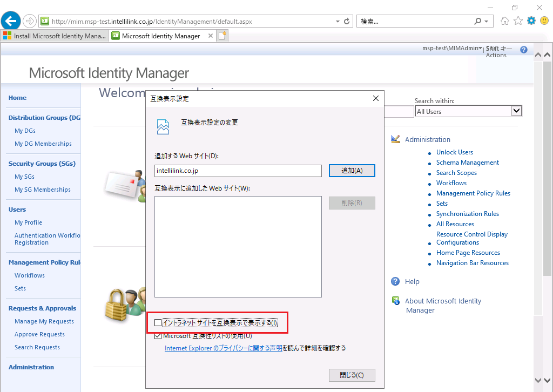Close the 互換表示設定 dialog with X

pos(376,98)
